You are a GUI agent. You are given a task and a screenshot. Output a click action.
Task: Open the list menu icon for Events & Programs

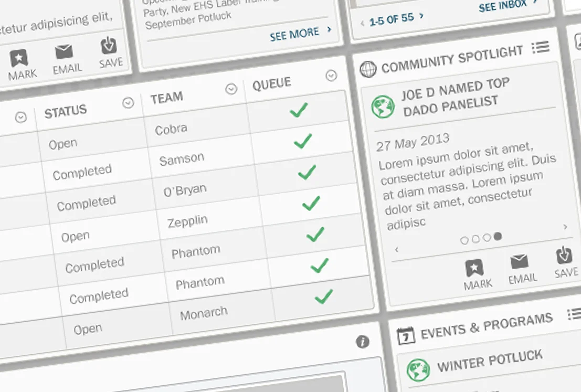575,314
